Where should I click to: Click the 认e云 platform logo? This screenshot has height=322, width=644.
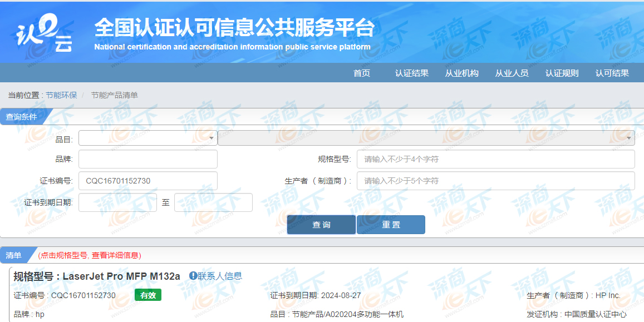pyautogui.click(x=45, y=33)
